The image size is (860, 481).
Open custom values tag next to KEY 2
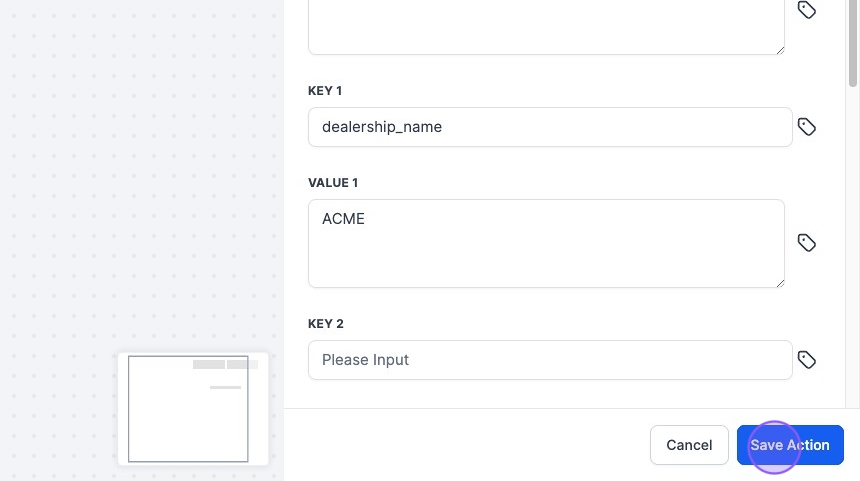pos(807,360)
